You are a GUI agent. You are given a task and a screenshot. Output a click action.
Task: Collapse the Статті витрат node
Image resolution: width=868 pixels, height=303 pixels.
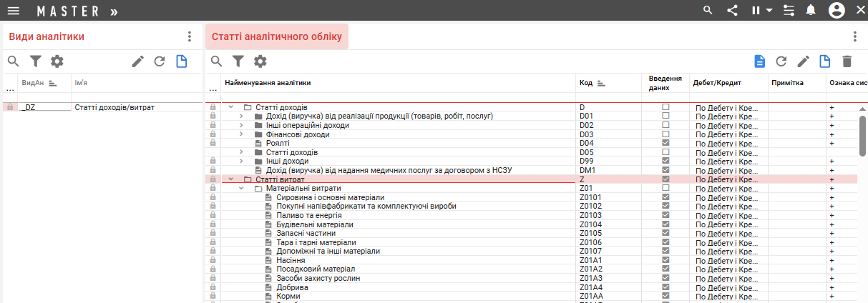point(231,179)
